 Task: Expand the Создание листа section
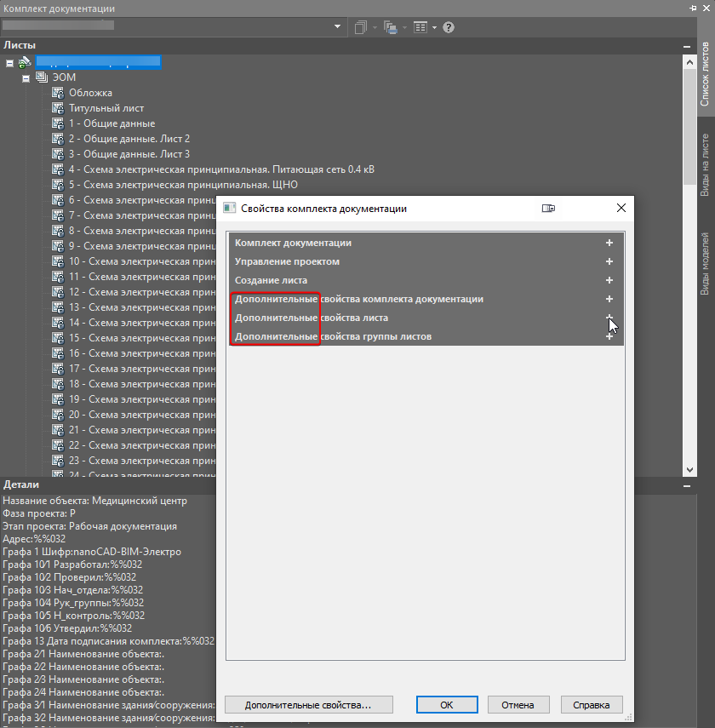[x=609, y=280]
